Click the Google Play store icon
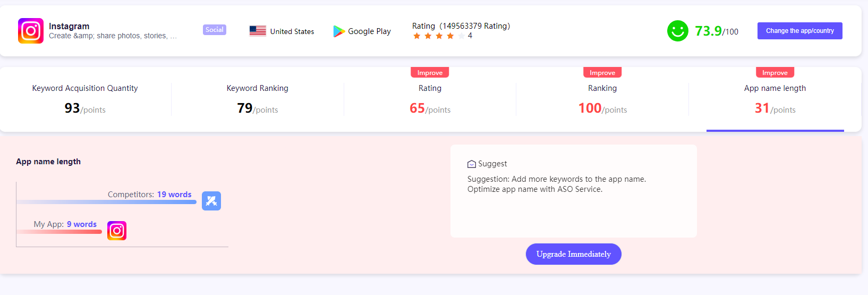The width and height of the screenshot is (868, 295). click(x=339, y=31)
